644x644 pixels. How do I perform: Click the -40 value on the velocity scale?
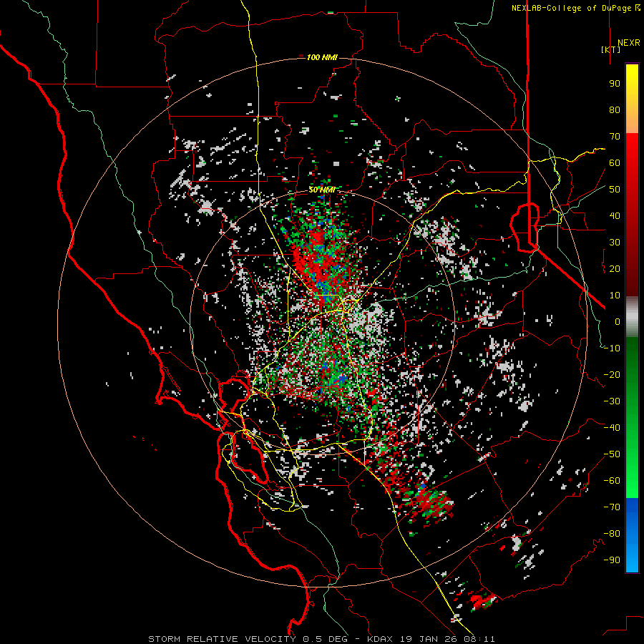612,428
